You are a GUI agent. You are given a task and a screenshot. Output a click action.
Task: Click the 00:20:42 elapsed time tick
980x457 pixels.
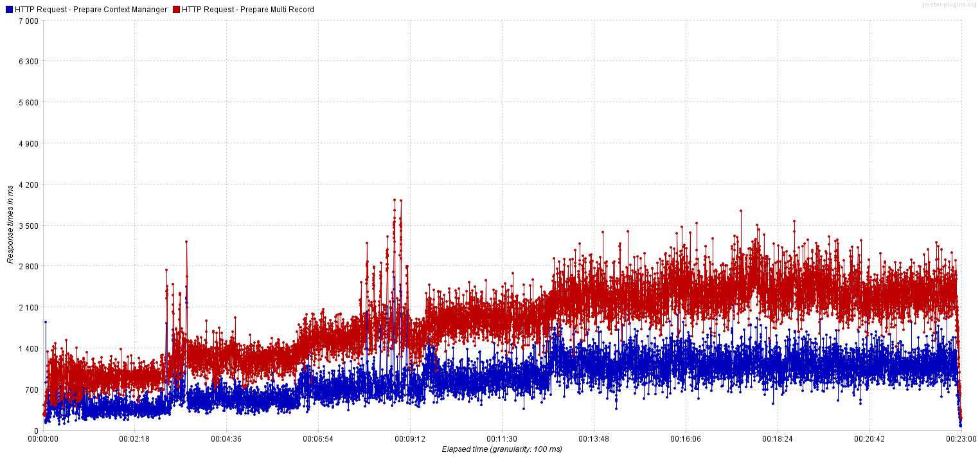point(869,439)
